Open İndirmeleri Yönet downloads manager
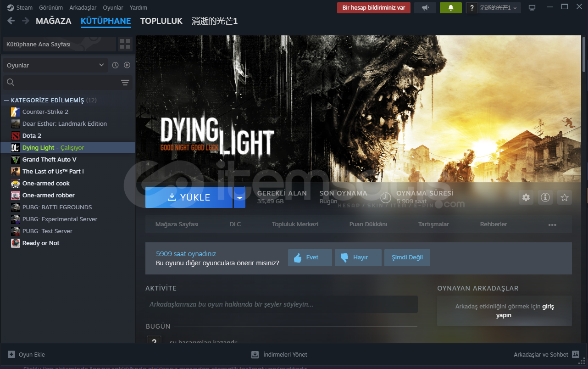Image resolution: width=588 pixels, height=369 pixels. 279,354
